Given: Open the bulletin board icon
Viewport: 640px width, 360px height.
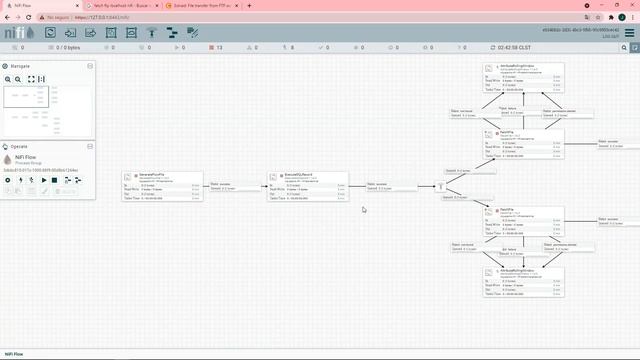Looking at the screenshot, I should tap(635, 48).
